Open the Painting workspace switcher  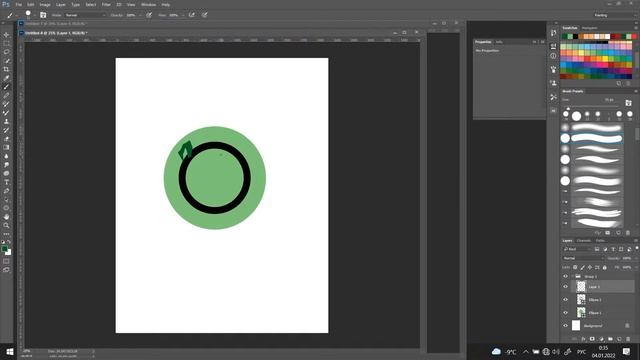[615, 15]
